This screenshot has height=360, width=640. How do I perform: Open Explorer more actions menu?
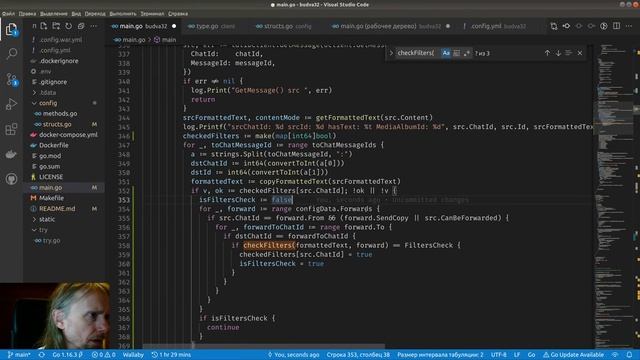click(x=93, y=26)
